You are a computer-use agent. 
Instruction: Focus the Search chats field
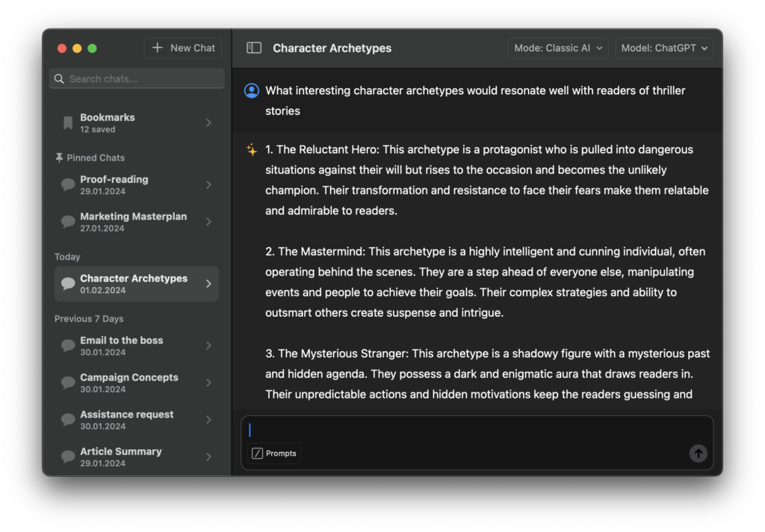click(137, 78)
